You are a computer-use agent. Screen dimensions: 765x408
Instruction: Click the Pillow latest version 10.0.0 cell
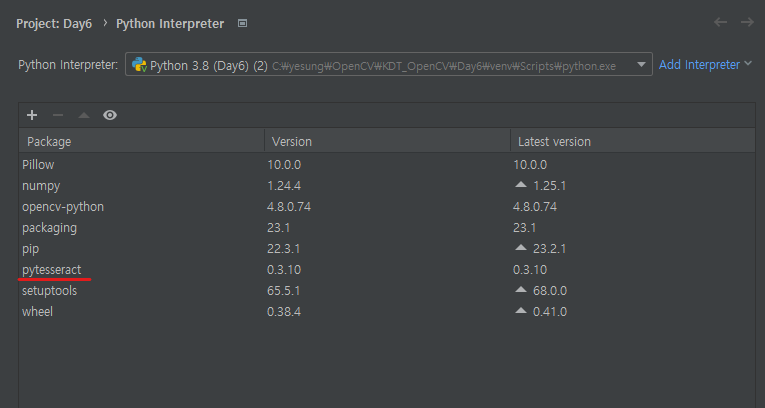530,164
